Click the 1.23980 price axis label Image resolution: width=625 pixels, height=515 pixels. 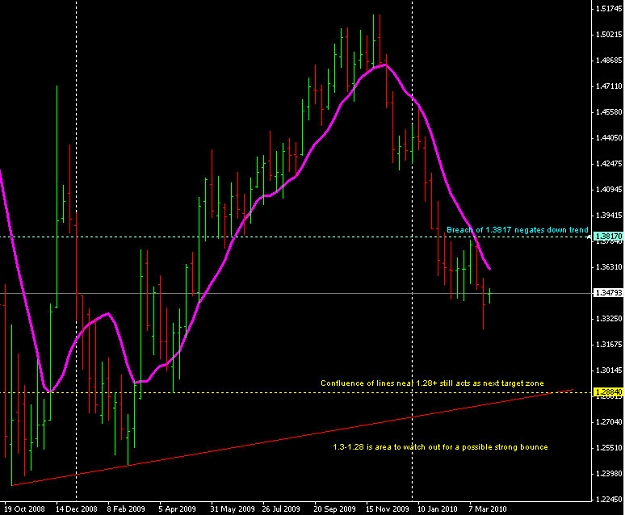pyautogui.click(x=609, y=474)
